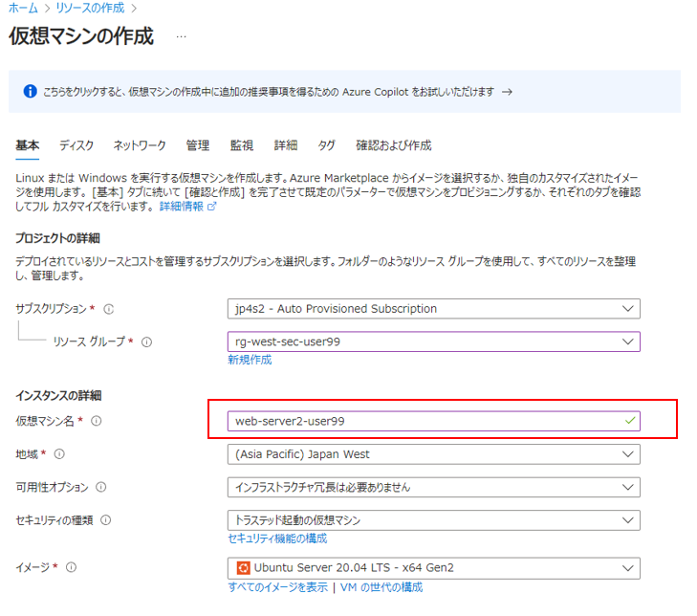Image resolution: width=697 pixels, height=616 pixels.
Task: Click green checkmark in VM name field
Action: [629, 420]
